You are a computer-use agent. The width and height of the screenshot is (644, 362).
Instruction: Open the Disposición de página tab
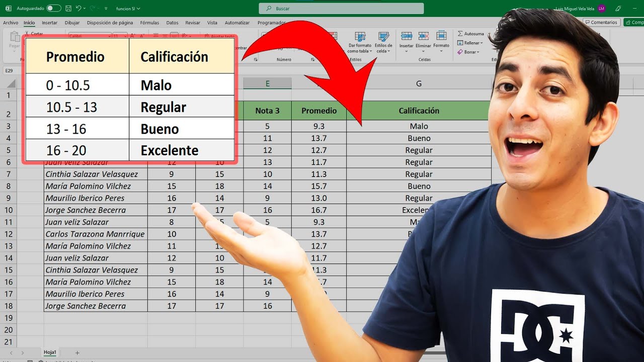pos(110,23)
